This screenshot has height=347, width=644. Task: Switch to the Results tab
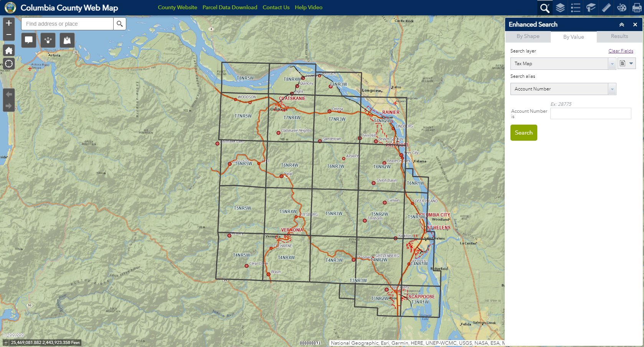point(619,36)
